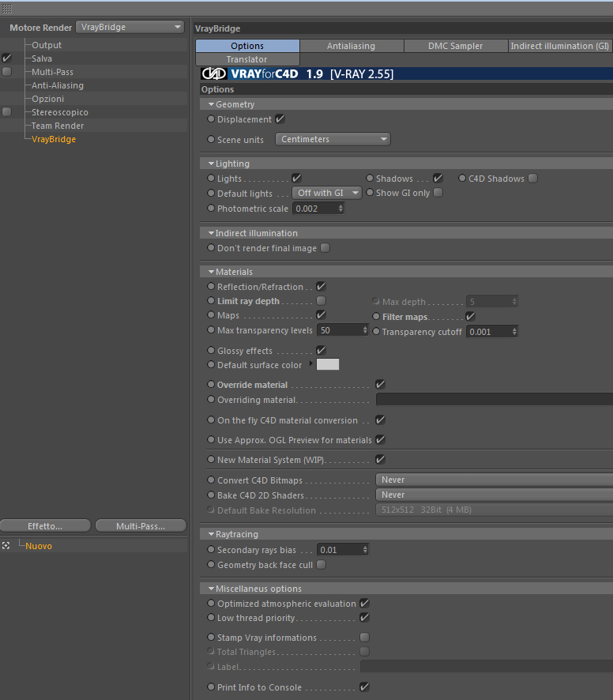Enable Stamp Vray informations checkbox
The width and height of the screenshot is (613, 700).
[x=365, y=637]
